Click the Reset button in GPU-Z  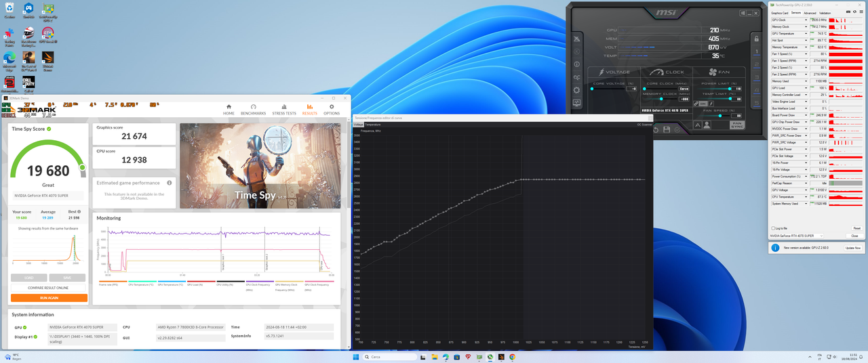(857, 228)
